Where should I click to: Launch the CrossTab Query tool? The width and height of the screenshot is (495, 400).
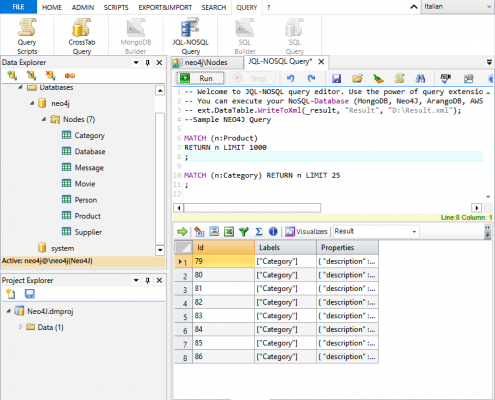82,36
